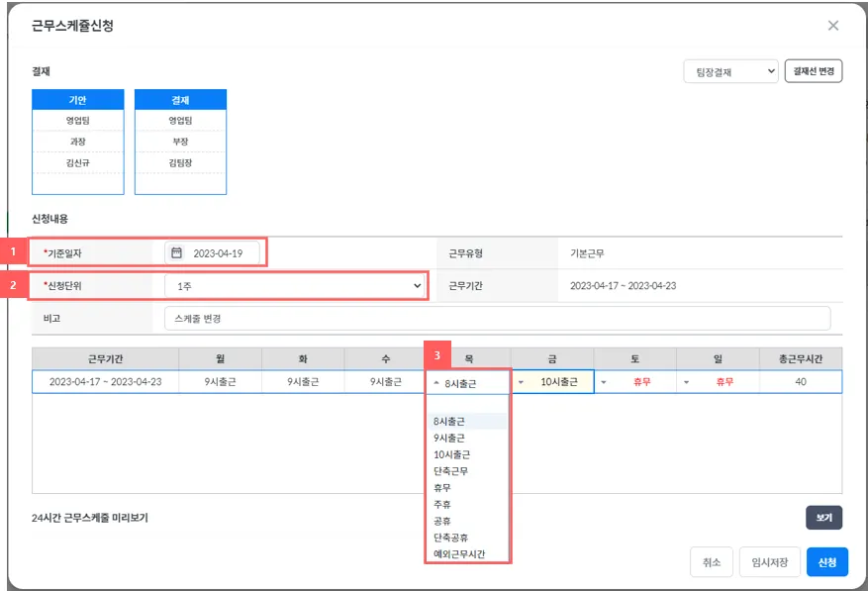This screenshot has width=868, height=591.
Task: Click the 기본근무 work type value
Action: (x=587, y=253)
